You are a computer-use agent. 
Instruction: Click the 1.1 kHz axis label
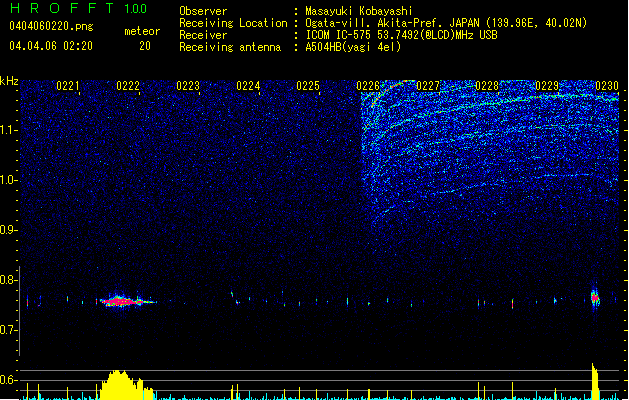tap(9, 130)
